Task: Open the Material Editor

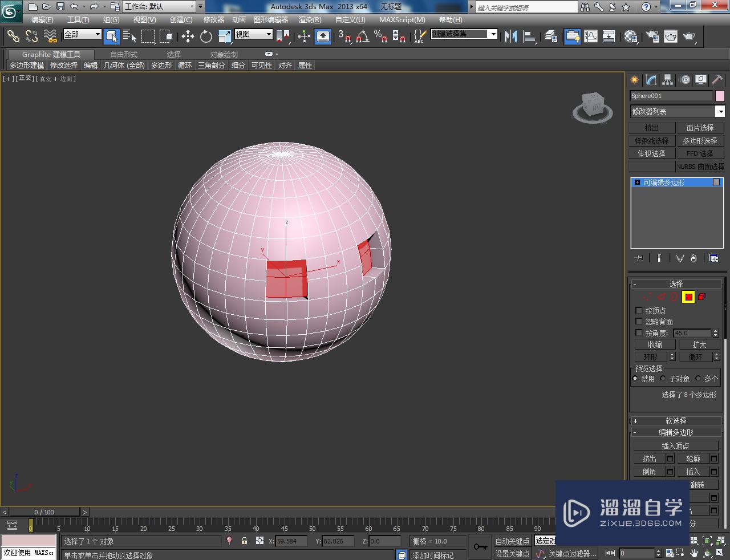Action: click(631, 36)
